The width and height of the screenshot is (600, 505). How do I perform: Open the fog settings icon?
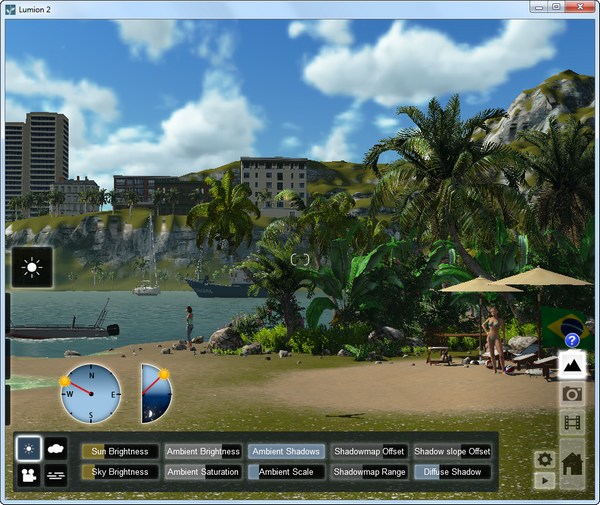(56, 474)
